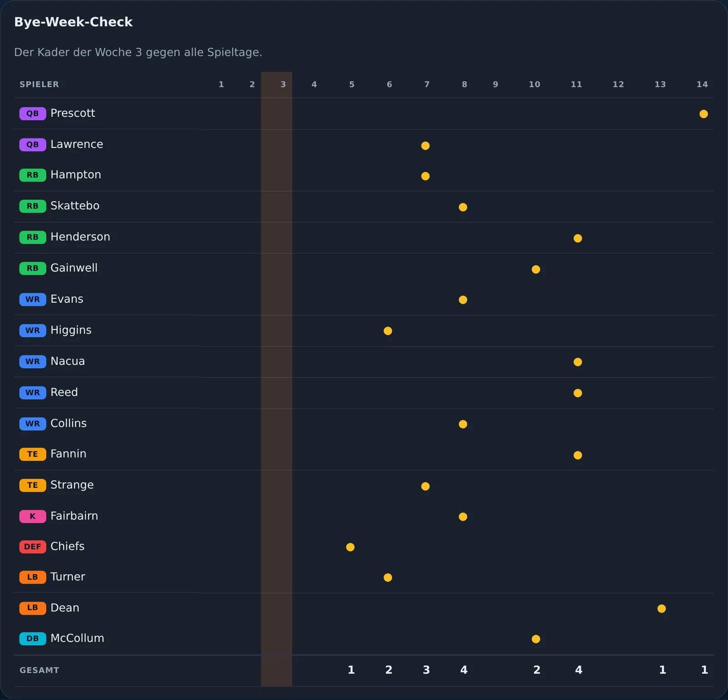Viewport: 728px width, 700px height.
Task: Click the subtitle about Woche 3 Kader
Action: click(x=138, y=52)
